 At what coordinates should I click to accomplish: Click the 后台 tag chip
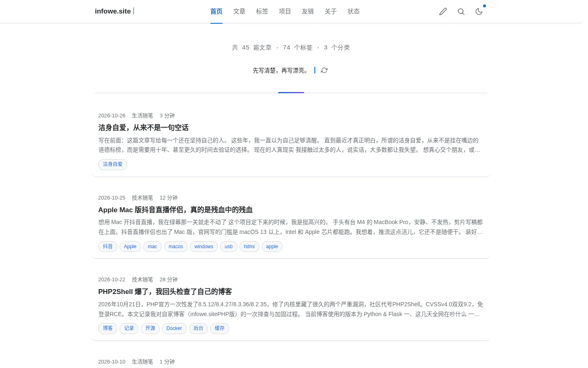tap(198, 328)
